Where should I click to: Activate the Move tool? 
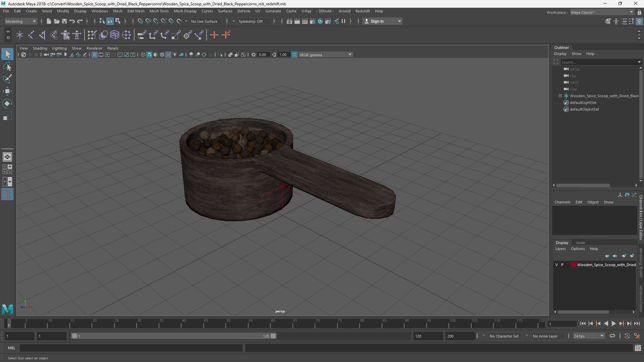click(7, 91)
